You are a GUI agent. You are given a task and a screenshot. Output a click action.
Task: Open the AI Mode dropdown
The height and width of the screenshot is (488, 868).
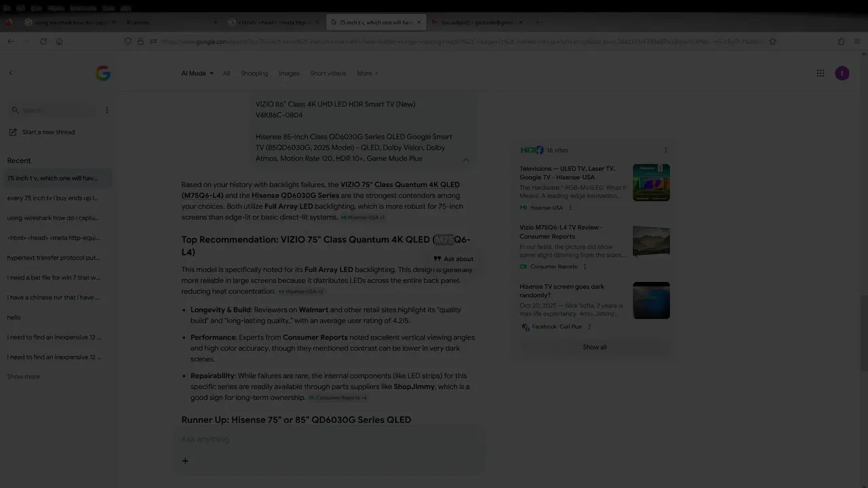197,73
